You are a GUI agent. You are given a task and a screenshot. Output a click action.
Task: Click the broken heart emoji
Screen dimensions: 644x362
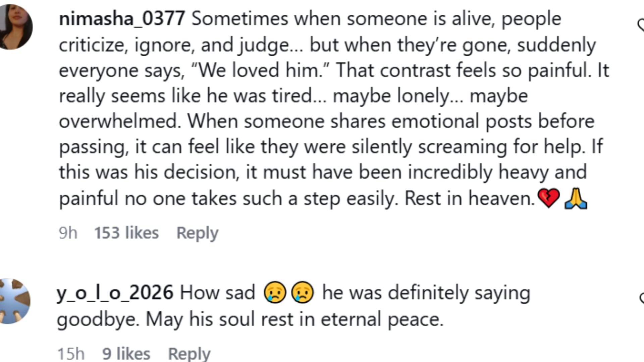pyautogui.click(x=548, y=198)
